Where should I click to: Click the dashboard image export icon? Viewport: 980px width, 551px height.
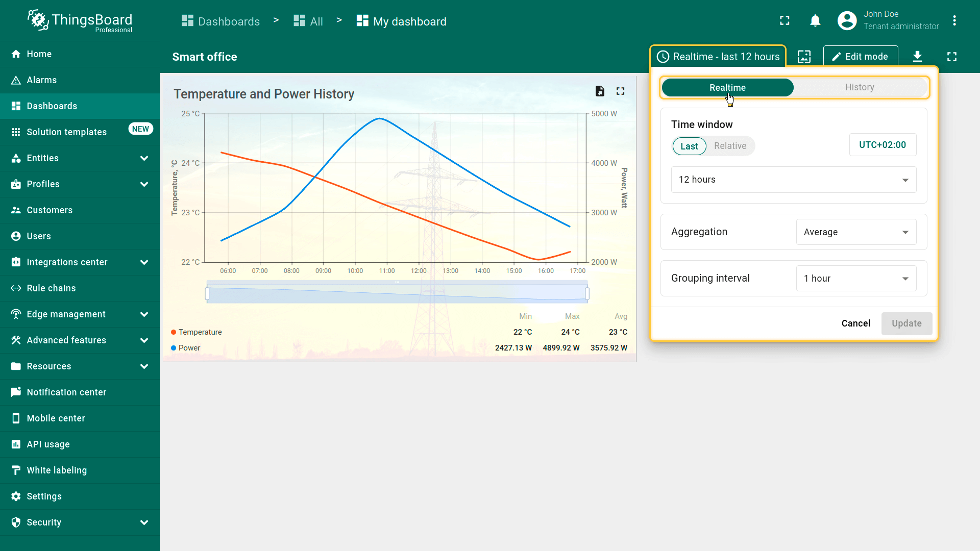[804, 57]
